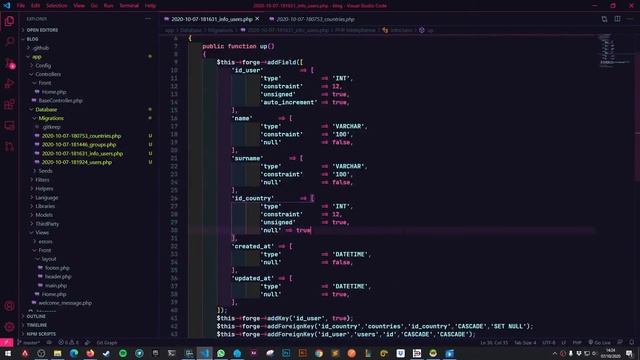This screenshot has width=640, height=360.
Task: Open the Terminal menu
Action: (x=129, y=6)
